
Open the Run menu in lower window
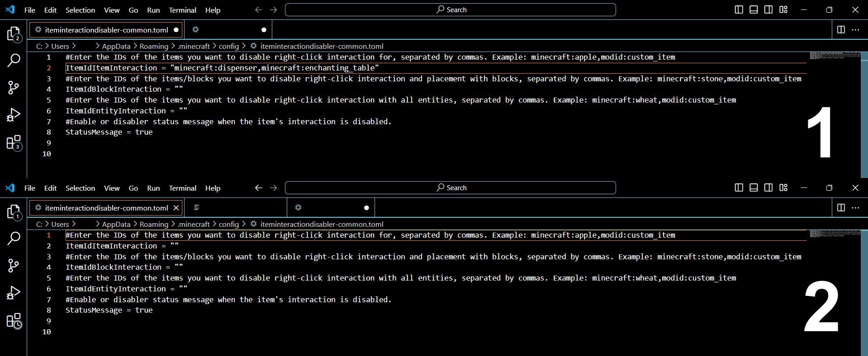(153, 188)
